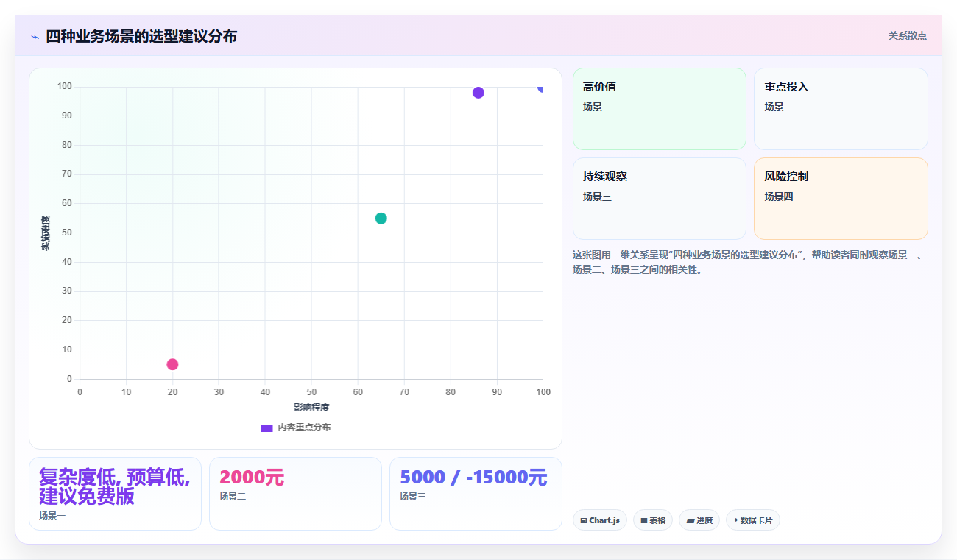Click 场景一 label under the free-version advice
This screenshot has height=560, width=957.
tap(52, 516)
